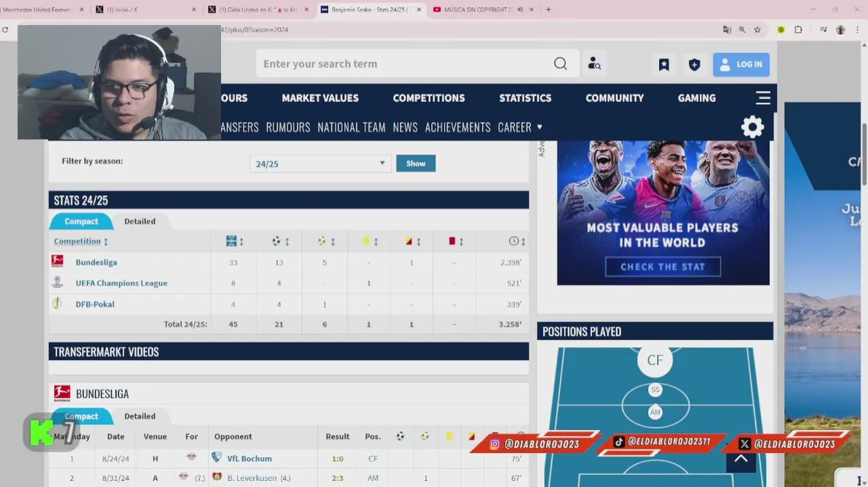Open the NEWS player section
The height and width of the screenshot is (487, 868).
click(405, 127)
